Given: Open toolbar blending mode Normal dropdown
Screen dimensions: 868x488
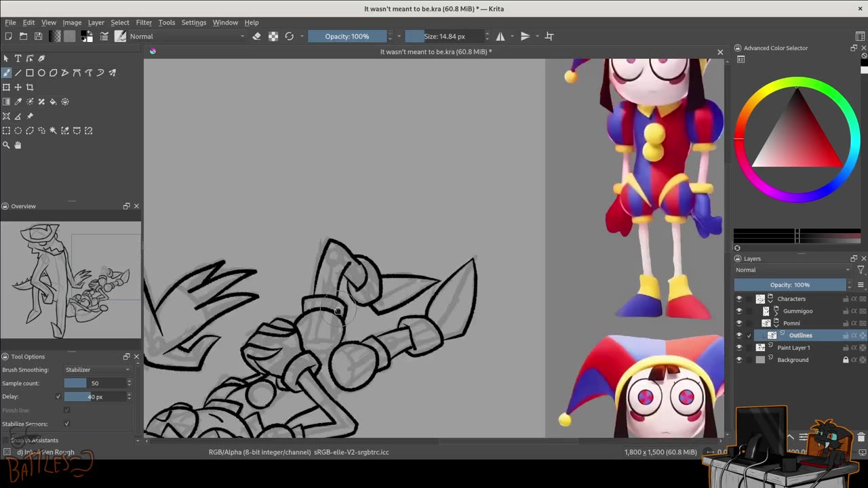Looking at the screenshot, I should [x=186, y=37].
